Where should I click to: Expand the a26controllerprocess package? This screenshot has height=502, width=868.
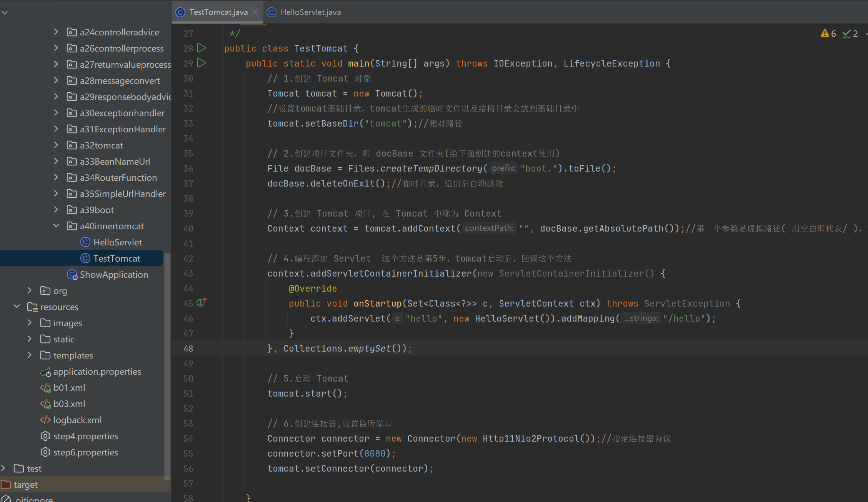click(x=56, y=48)
